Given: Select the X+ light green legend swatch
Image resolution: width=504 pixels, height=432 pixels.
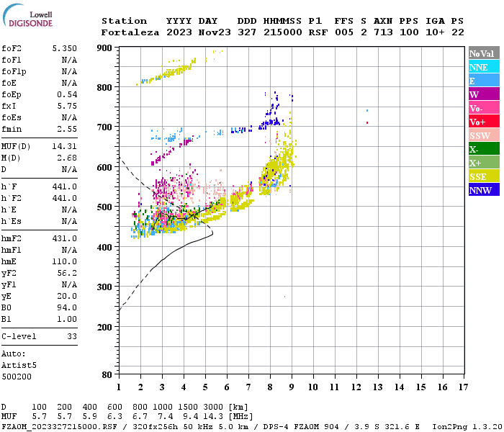Looking at the screenshot, I should [484, 163].
